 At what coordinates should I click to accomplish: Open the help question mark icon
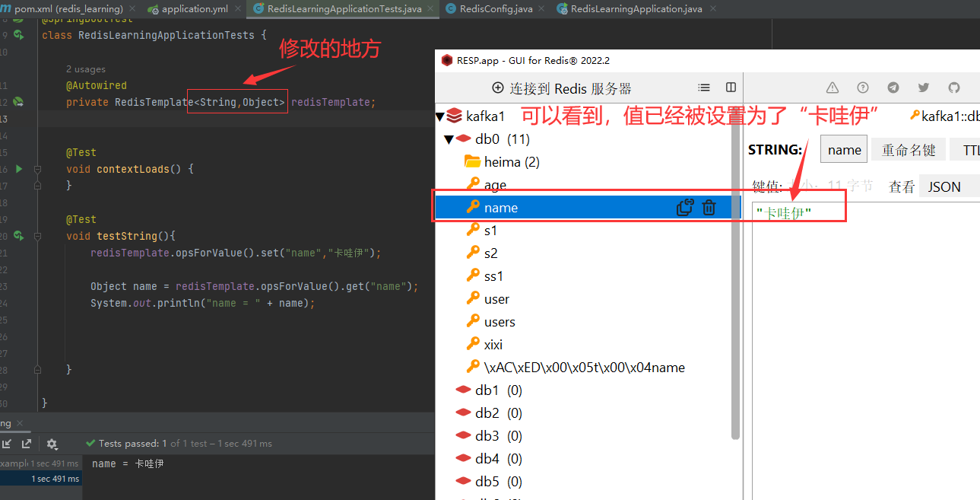click(863, 88)
